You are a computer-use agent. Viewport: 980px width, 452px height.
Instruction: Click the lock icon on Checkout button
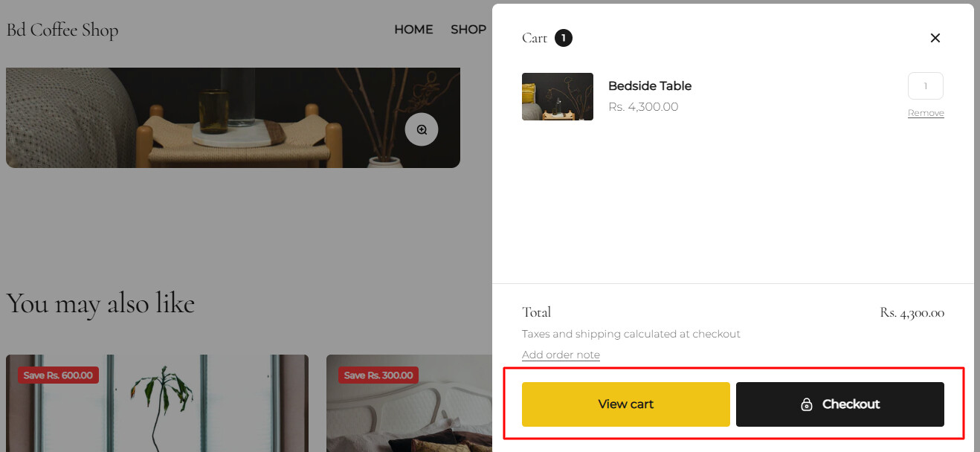pyautogui.click(x=806, y=404)
